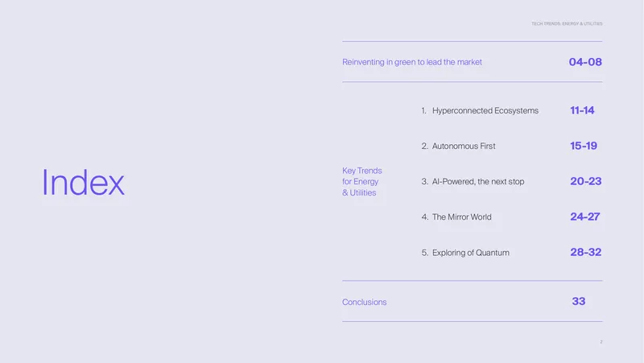Open '3. AI-Powered, the next stop' entry
The height and width of the screenshot is (363, 644).
click(473, 182)
